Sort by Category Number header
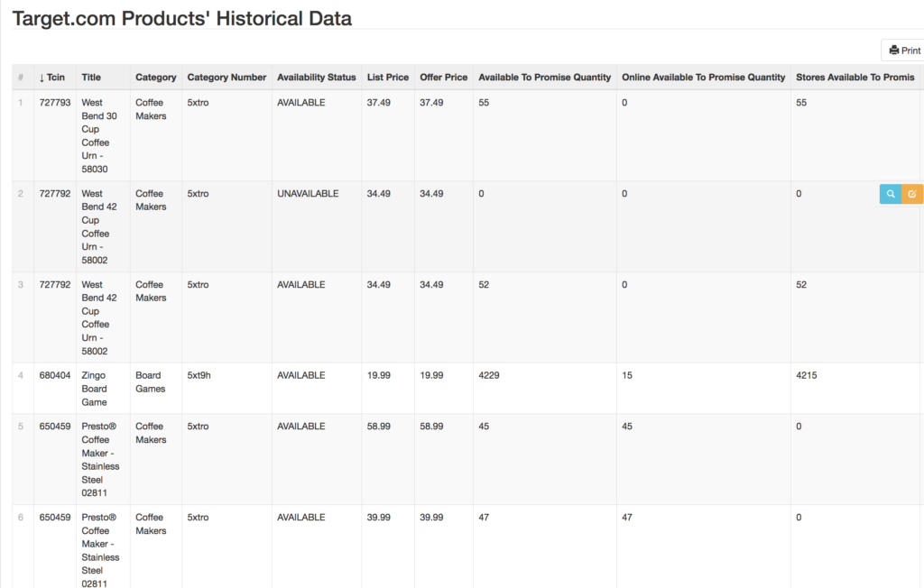924x588 pixels. [x=226, y=78]
